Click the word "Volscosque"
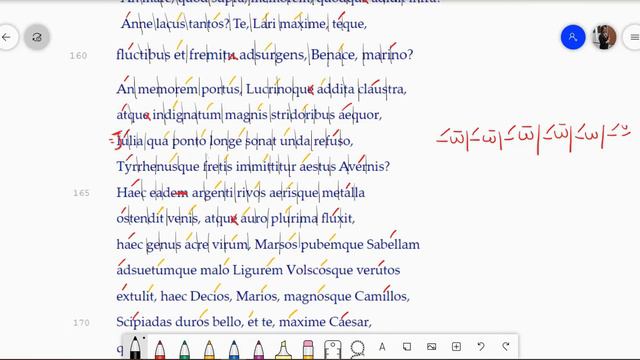The image size is (640, 360). (319, 270)
